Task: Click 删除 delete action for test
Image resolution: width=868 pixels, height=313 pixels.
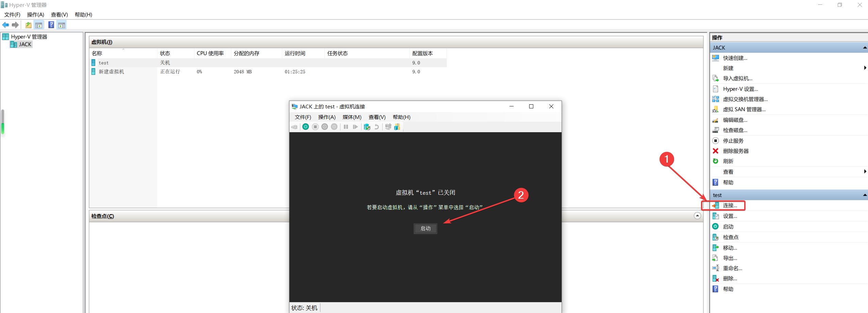Action: point(730,279)
